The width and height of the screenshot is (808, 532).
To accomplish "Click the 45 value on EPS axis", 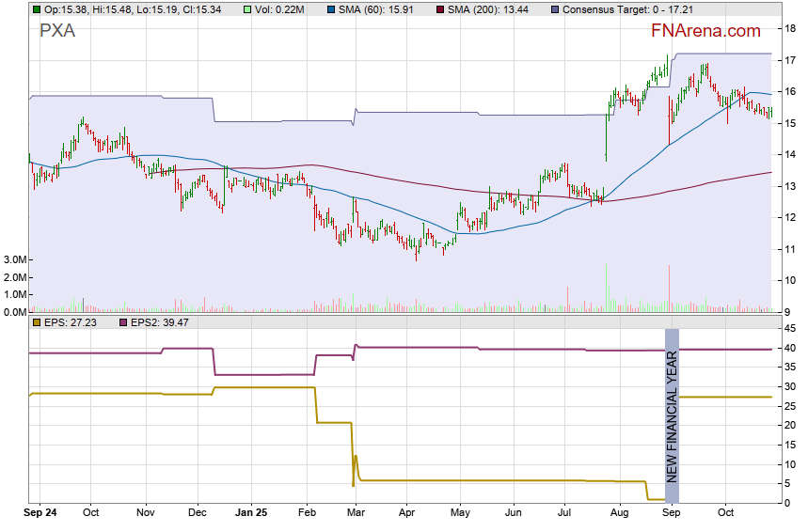I will (791, 328).
